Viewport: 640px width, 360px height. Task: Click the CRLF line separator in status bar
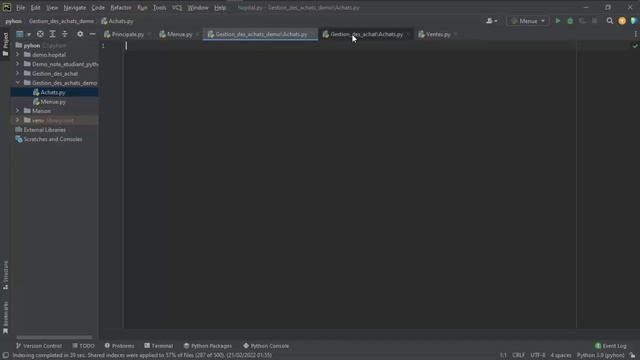518,355
